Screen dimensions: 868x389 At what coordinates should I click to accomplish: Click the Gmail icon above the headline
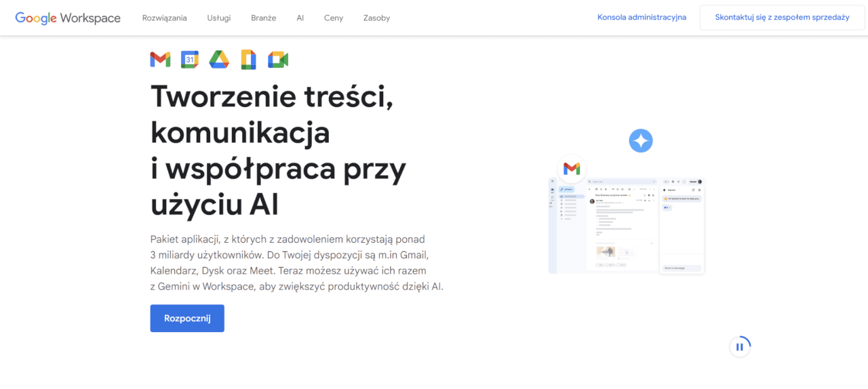(160, 60)
